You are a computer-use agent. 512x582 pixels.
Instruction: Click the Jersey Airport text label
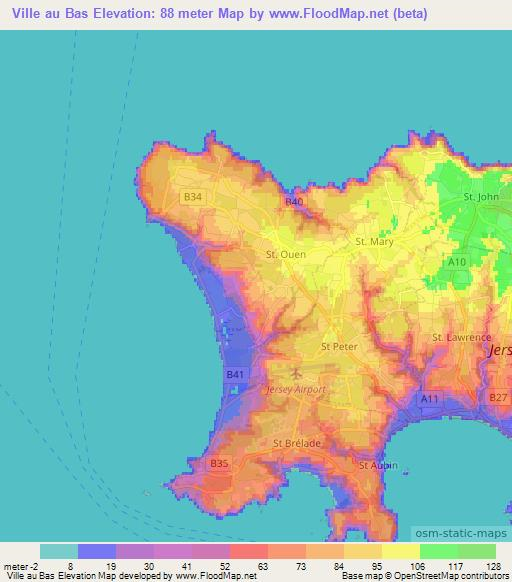(x=296, y=389)
